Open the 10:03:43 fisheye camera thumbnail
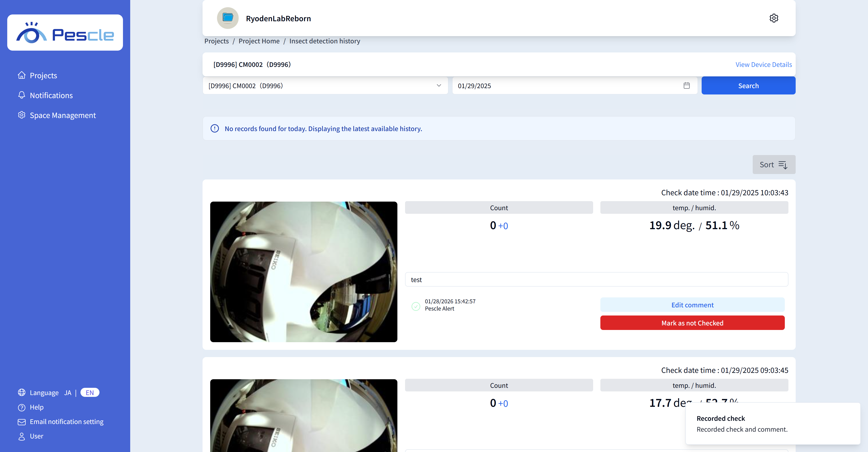868x452 pixels. click(303, 271)
